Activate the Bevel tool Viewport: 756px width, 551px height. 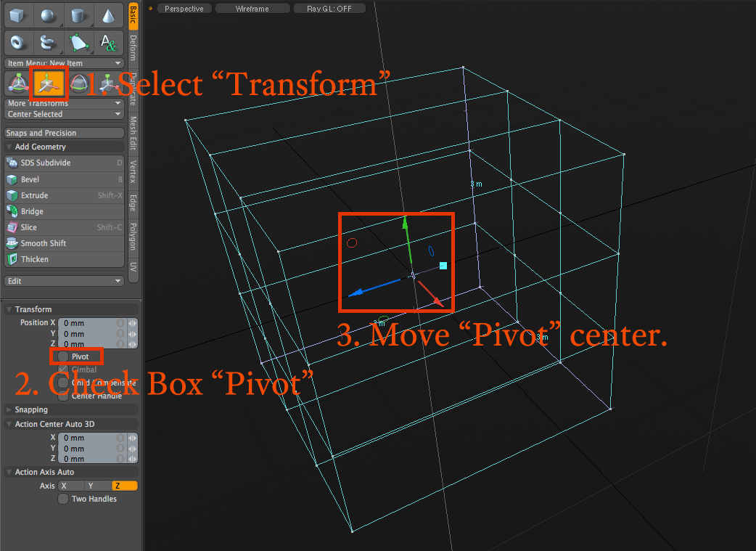(x=44, y=179)
